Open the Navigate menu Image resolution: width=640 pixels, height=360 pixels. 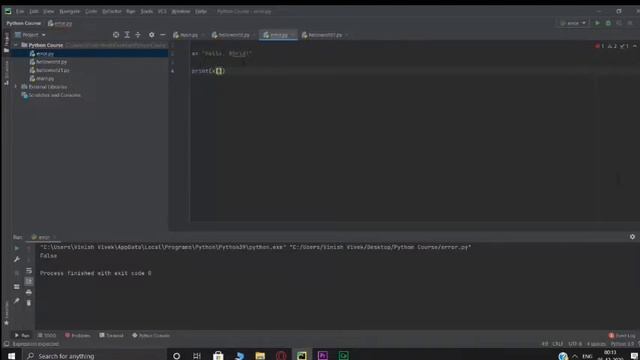[69, 11]
